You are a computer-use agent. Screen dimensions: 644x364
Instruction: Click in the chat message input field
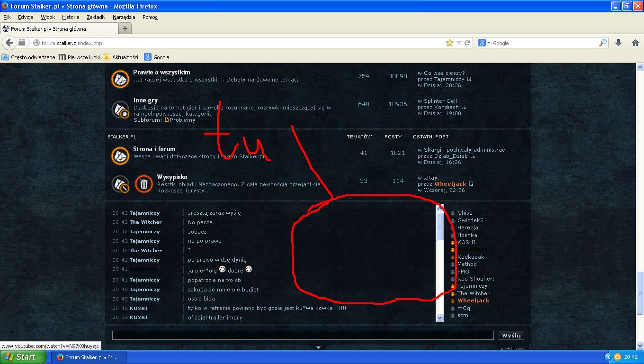click(303, 335)
